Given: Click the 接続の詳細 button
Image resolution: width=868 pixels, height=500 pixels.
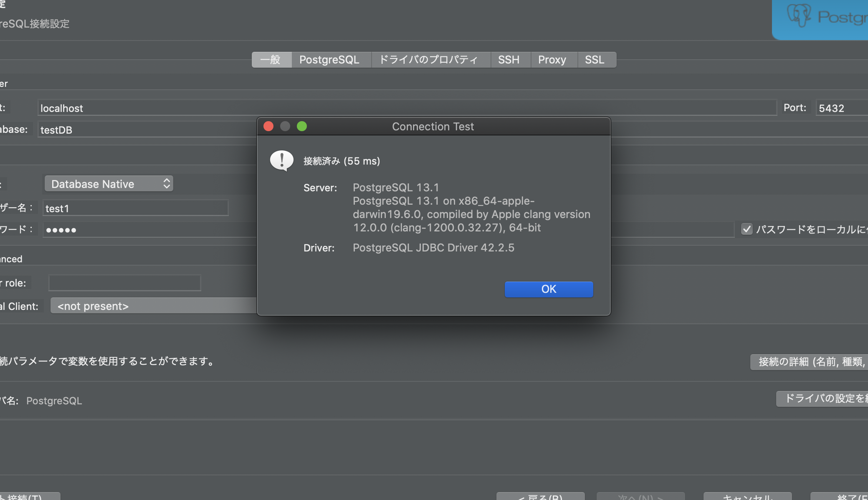Looking at the screenshot, I should [x=809, y=362].
